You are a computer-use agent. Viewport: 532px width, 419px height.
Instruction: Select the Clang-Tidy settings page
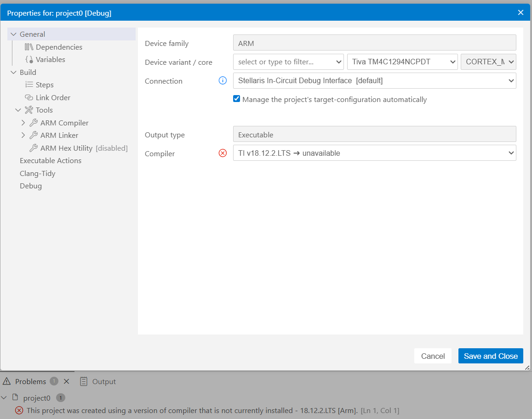[37, 173]
